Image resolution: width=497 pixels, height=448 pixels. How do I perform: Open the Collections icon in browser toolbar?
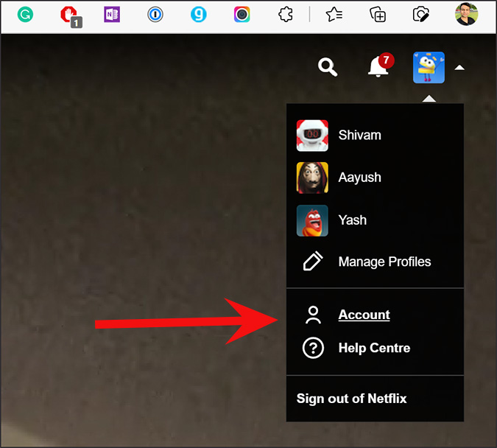pos(378,14)
